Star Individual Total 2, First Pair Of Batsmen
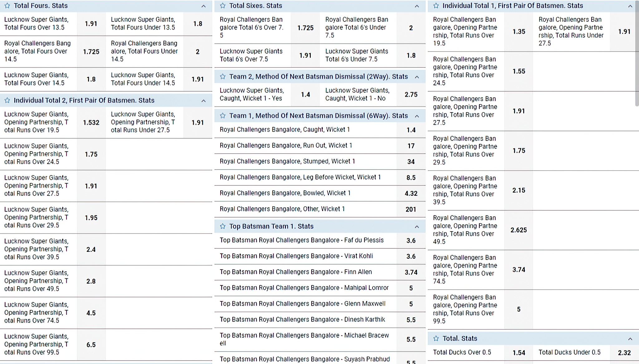639x364 pixels. click(7, 100)
